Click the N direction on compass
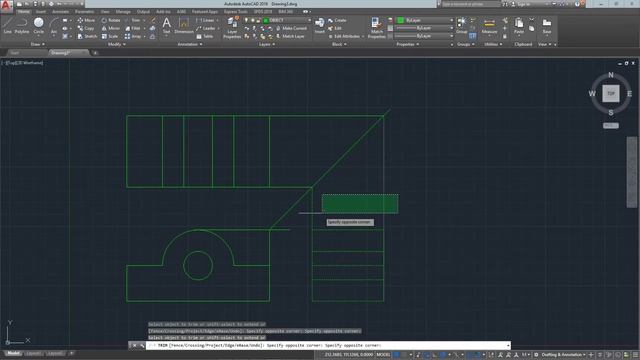 tap(611, 75)
